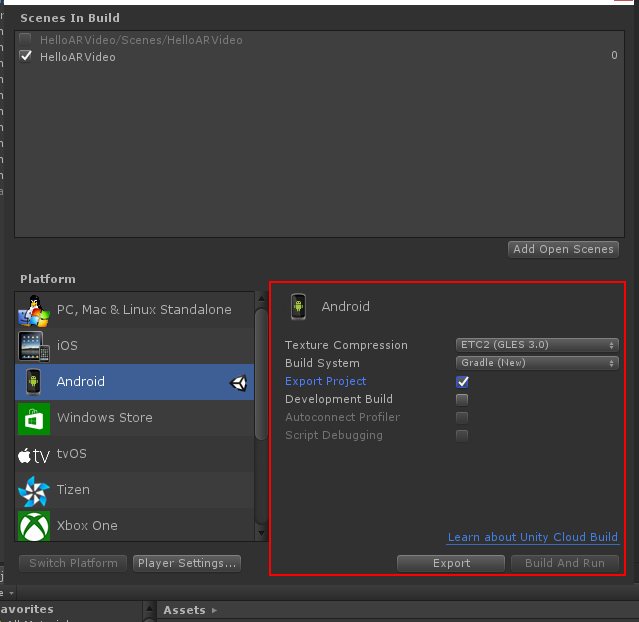Open the Texture Compression dropdown
639x622 pixels.
click(537, 345)
